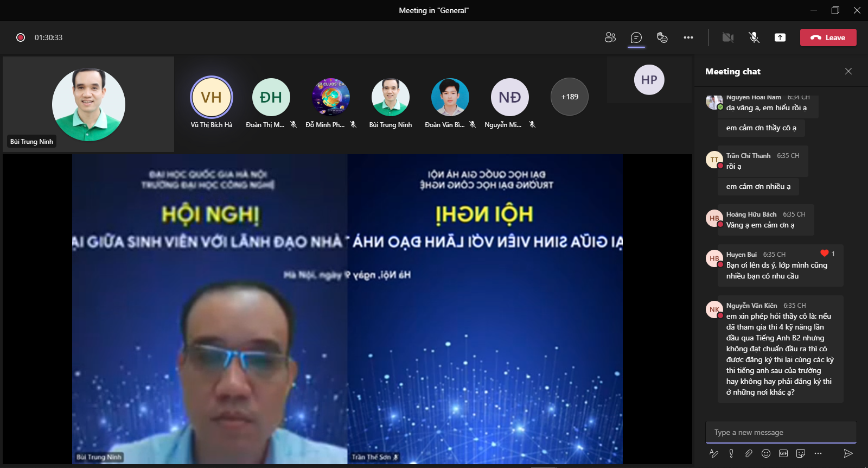Viewport: 868px width, 468px height.
Task: Select Vũ Thị Bích Hà participant avatar
Action: point(212,97)
